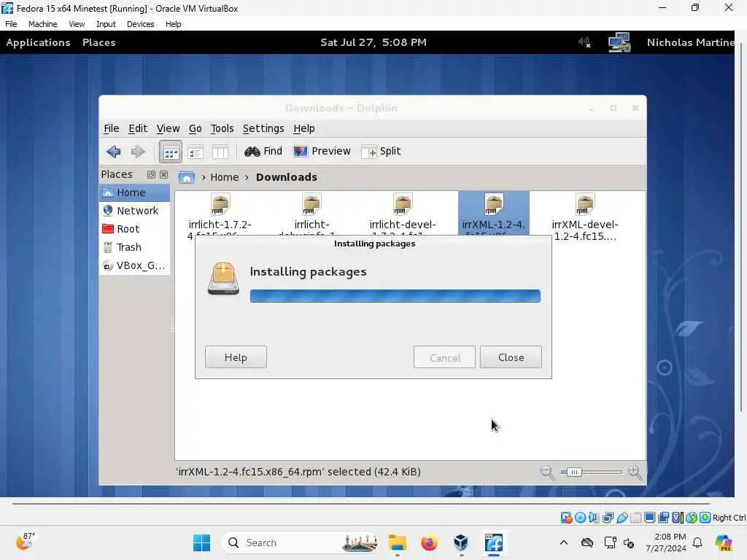Zoom in icon size in Dolphin

pyautogui.click(x=635, y=472)
